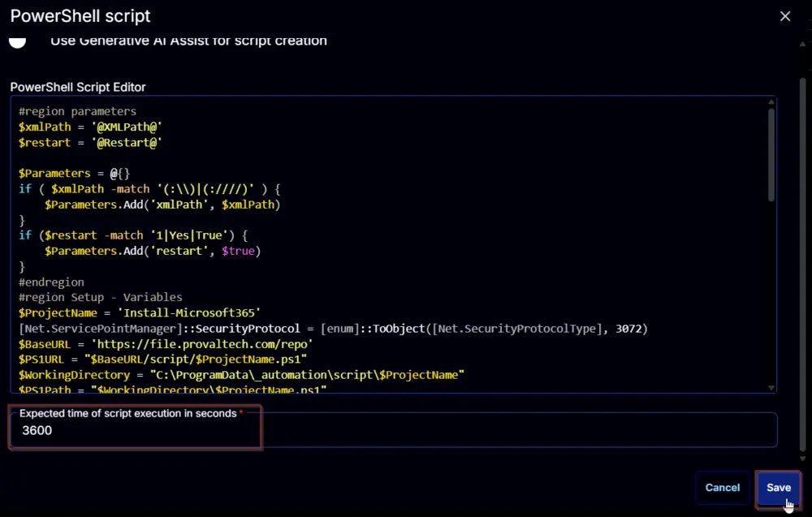Viewport: 812px width, 517px height.
Task: Click the $xmlPath -match condition line
Action: (149, 189)
